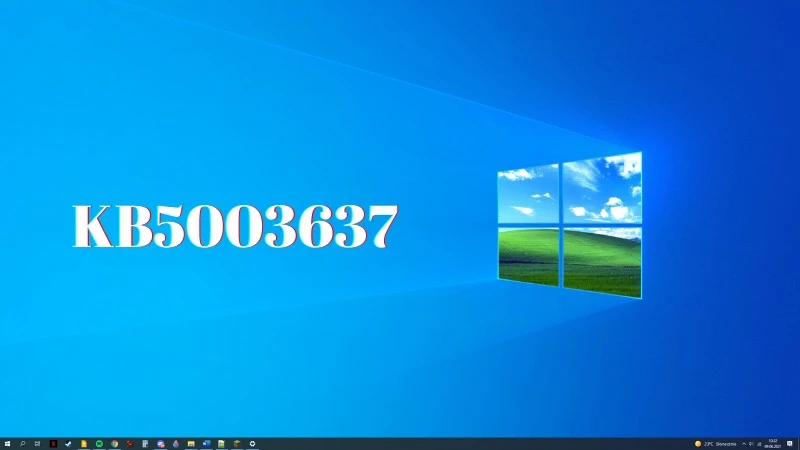Expand hidden system tray icons
This screenshot has width=800, height=450.
(x=744, y=444)
